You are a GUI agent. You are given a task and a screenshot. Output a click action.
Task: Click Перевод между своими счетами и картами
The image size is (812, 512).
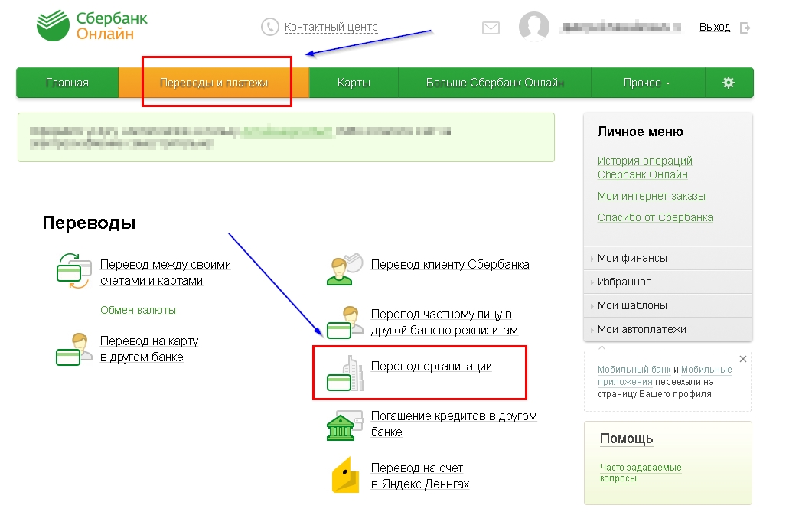click(165, 272)
